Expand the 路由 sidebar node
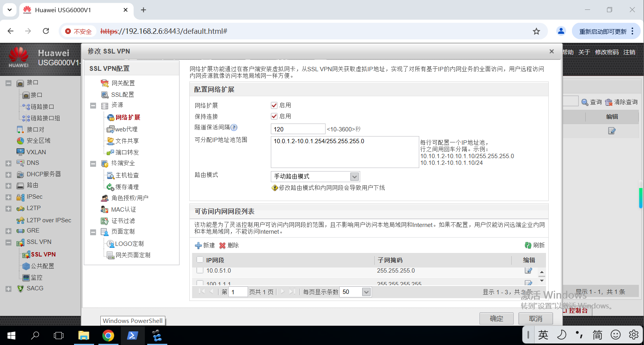The height and width of the screenshot is (345, 644). [8, 186]
